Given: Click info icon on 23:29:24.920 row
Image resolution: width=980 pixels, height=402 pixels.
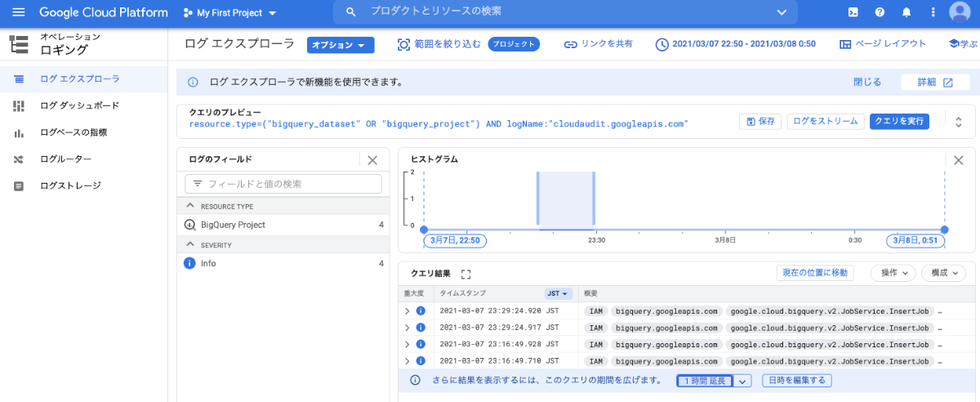Looking at the screenshot, I should (421, 310).
